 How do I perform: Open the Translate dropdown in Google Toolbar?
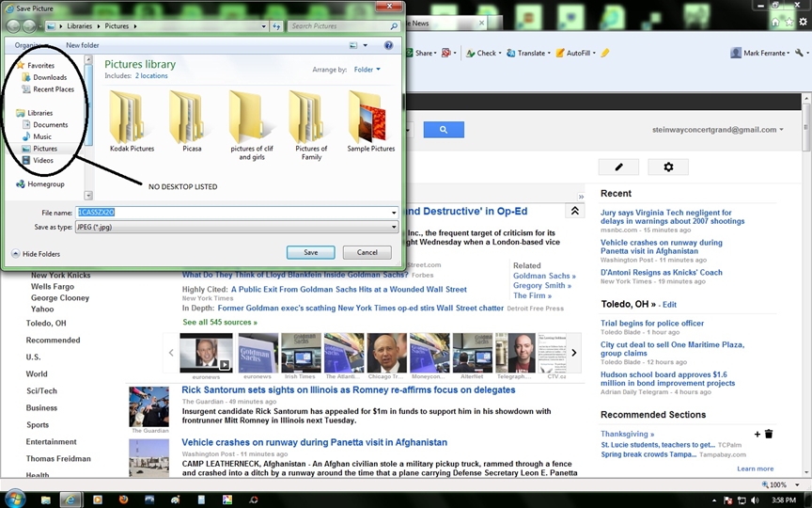tap(528, 53)
